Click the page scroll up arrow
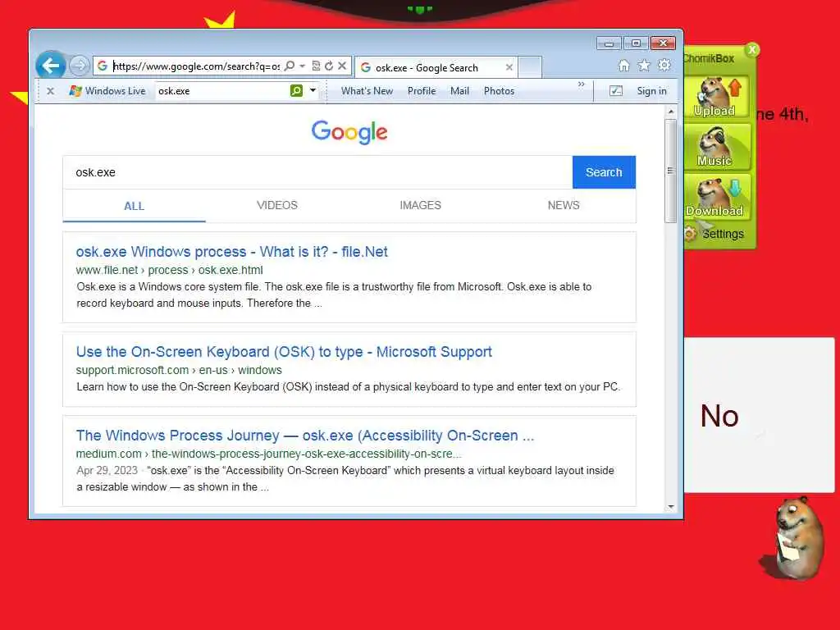Image resolution: width=840 pixels, height=630 pixels. [x=671, y=112]
